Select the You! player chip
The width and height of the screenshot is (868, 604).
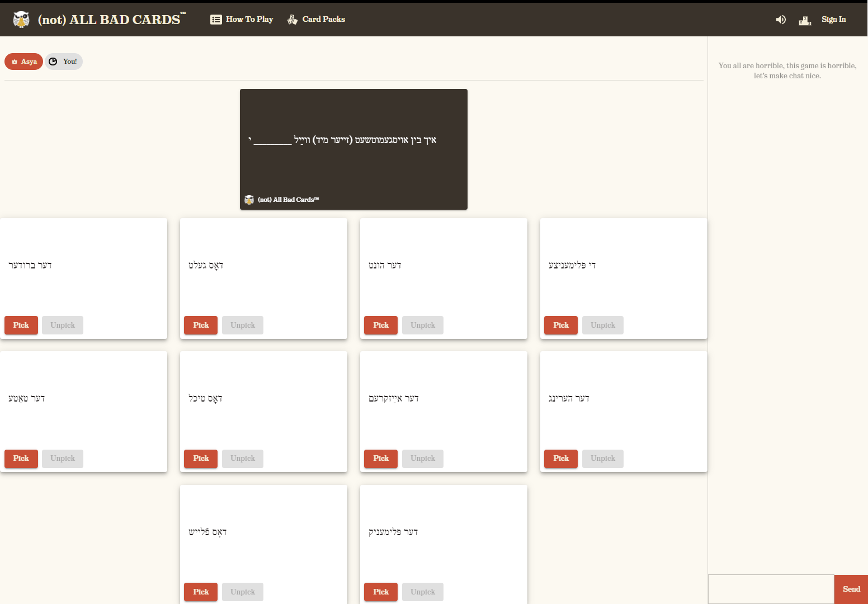(64, 62)
